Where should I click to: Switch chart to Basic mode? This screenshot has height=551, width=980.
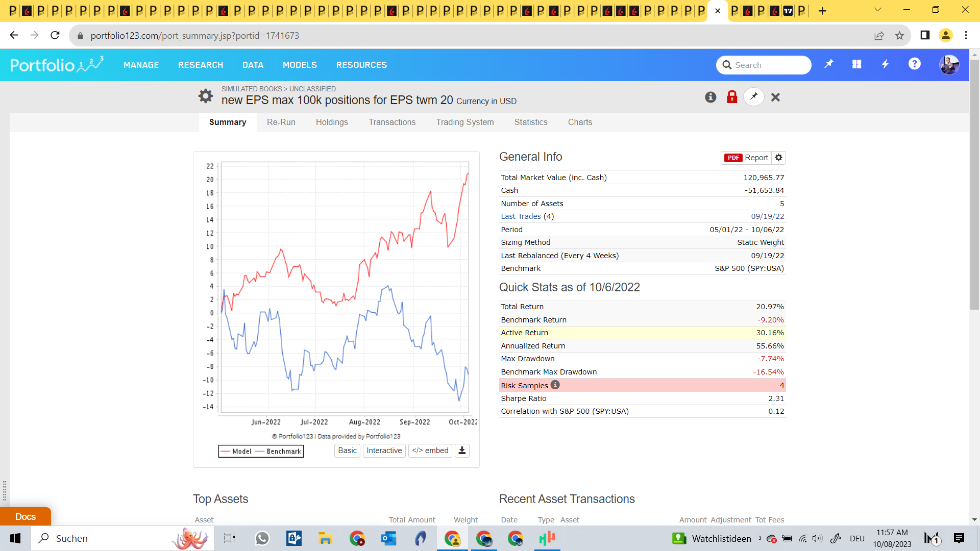pos(347,450)
